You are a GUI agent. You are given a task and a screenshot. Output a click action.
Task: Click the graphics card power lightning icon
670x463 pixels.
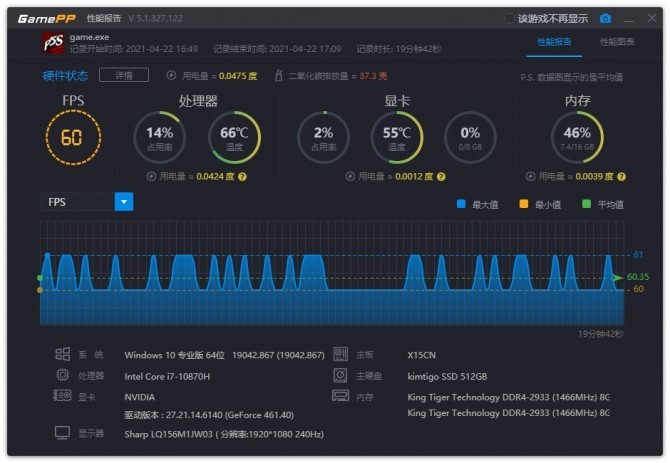pyautogui.click(x=350, y=176)
